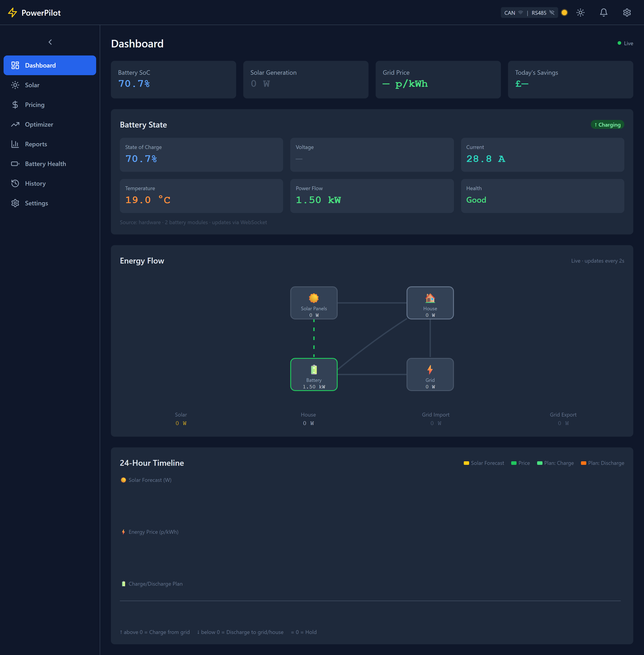This screenshot has width=644, height=655.
Task: Click the Dashboard grid icon in sidebar
Action: (15, 65)
